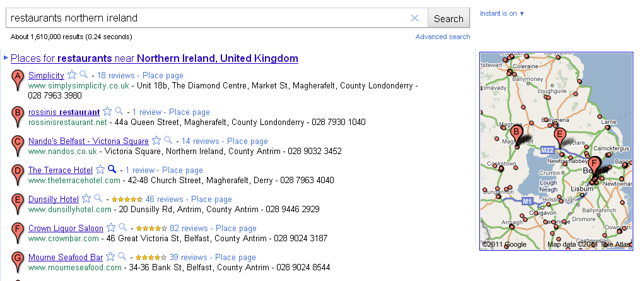The image size is (644, 281).
Task: Open the Mourne Seafood Bar result title
Action: click(66, 257)
